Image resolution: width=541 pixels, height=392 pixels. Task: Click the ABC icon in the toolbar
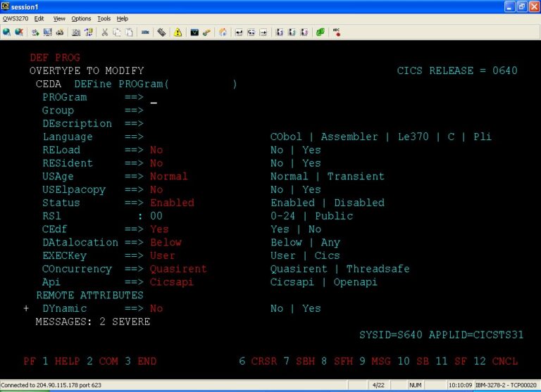click(337, 32)
